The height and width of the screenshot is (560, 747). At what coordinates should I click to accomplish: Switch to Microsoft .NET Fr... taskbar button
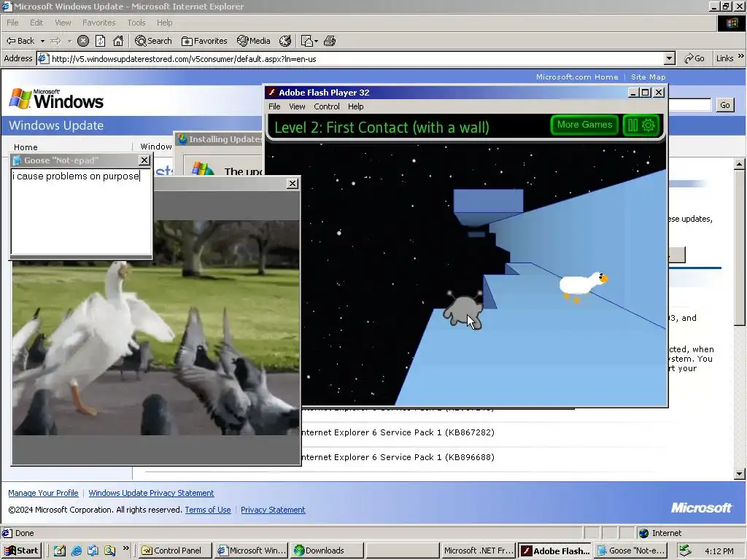(477, 551)
